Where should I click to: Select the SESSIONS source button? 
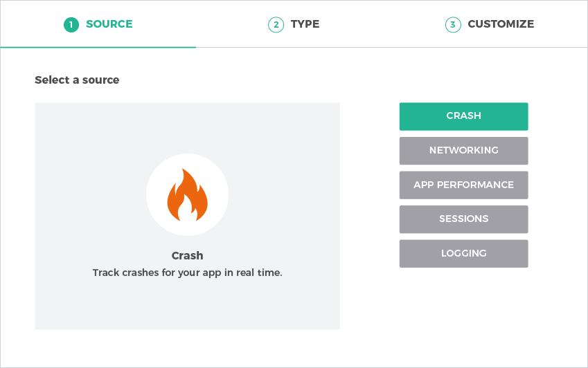pos(463,219)
